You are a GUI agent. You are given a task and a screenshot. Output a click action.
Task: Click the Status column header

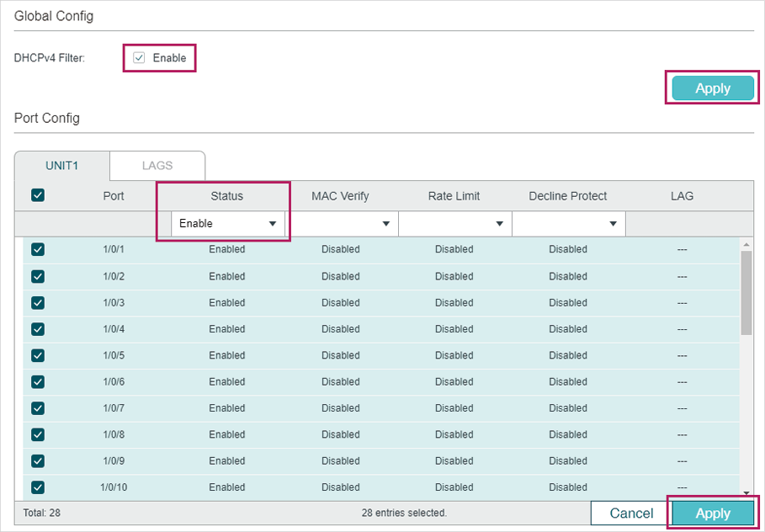pos(227,196)
